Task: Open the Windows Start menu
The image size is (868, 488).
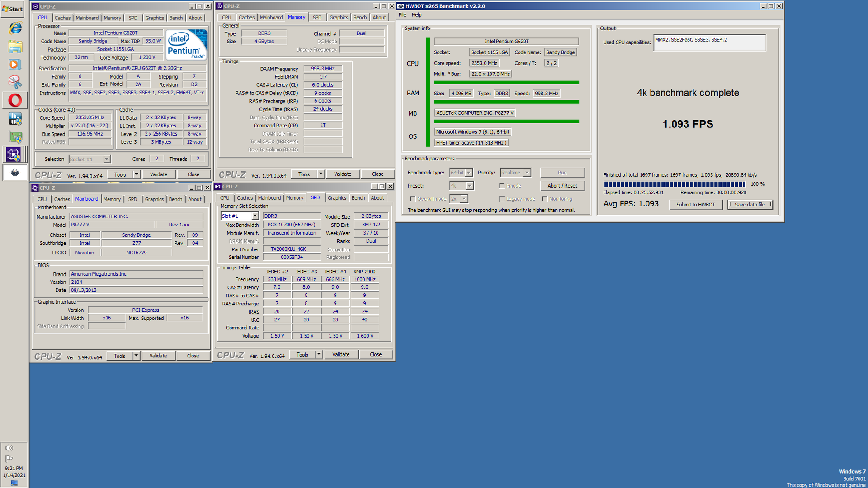Action: coord(13,9)
